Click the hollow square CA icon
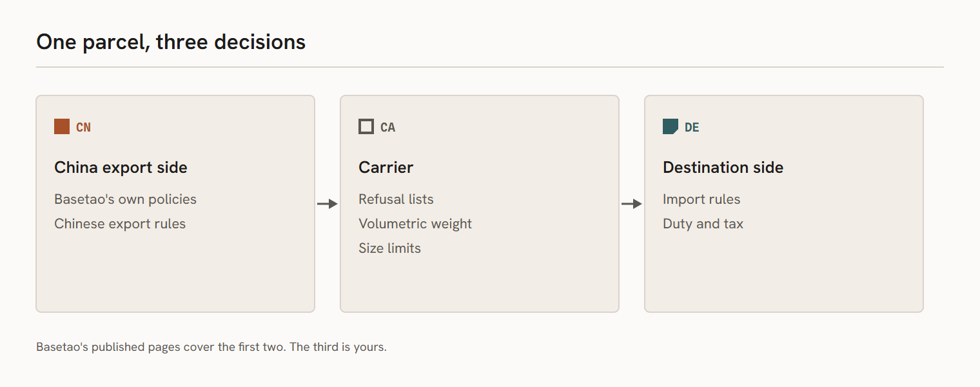Viewport: 980px width, 387px height. tap(366, 126)
